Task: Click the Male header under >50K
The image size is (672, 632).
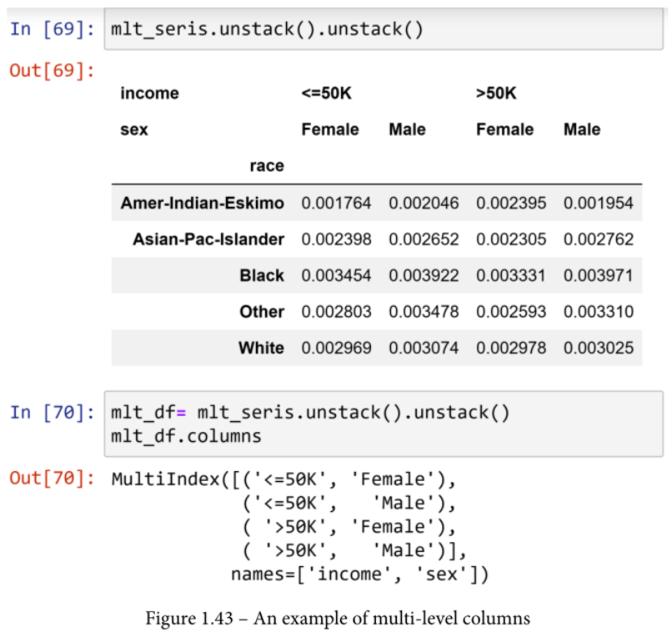Action: [582, 130]
